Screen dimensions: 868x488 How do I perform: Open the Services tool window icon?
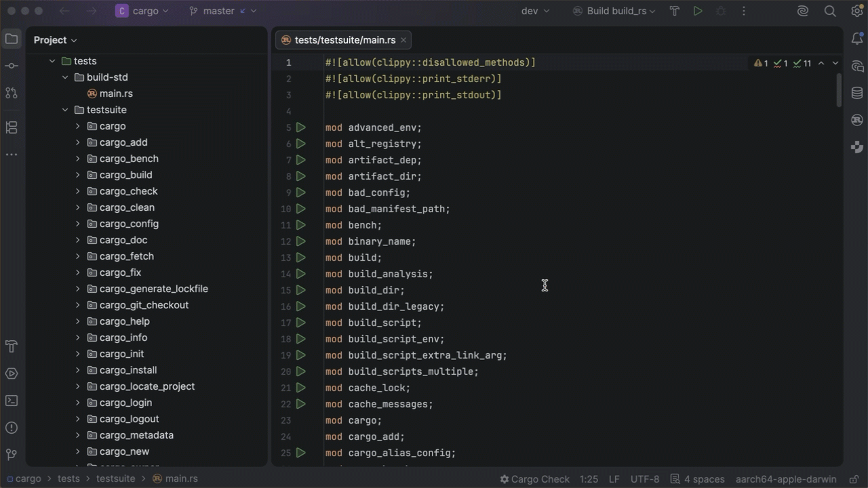(12, 373)
